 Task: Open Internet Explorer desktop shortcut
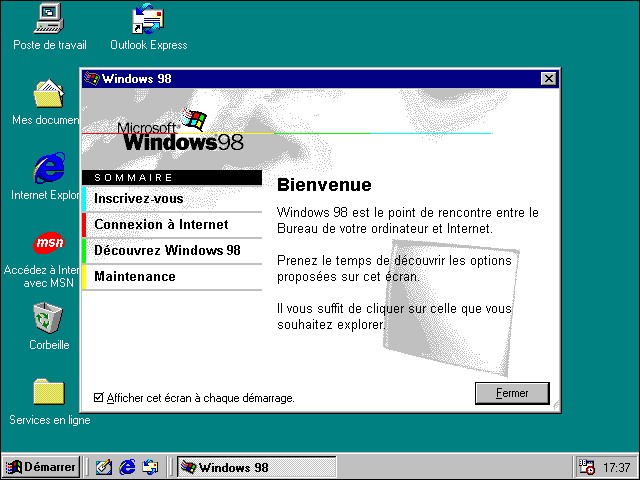coord(49,168)
